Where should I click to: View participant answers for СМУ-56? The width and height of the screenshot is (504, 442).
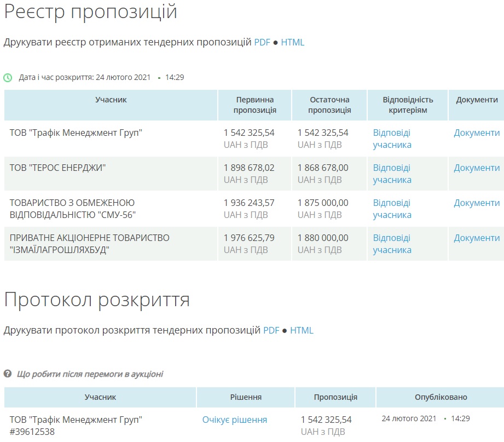tap(392, 209)
